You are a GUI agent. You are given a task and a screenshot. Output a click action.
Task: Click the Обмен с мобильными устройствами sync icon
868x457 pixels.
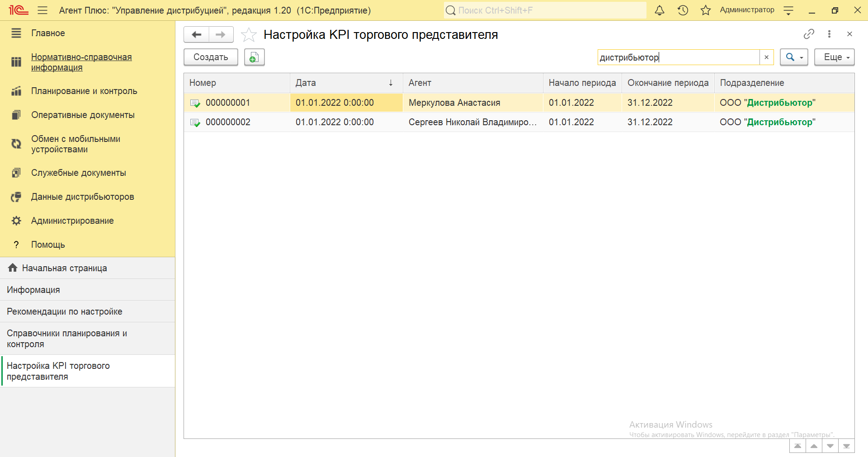tap(16, 144)
